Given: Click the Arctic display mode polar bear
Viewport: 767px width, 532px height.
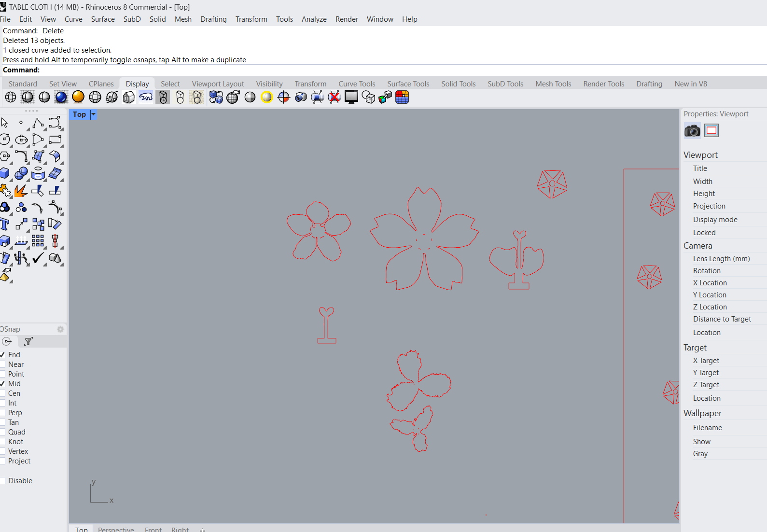Looking at the screenshot, I should point(146,98).
